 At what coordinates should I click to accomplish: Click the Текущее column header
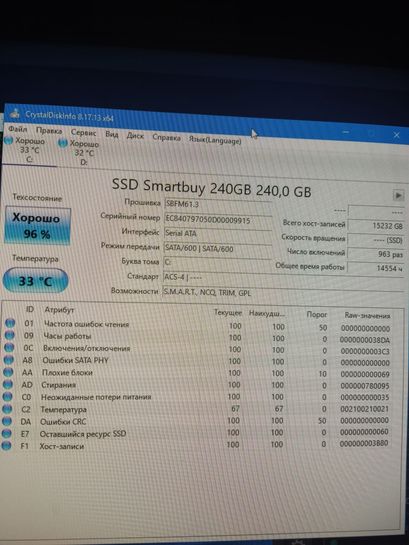pos(228,312)
